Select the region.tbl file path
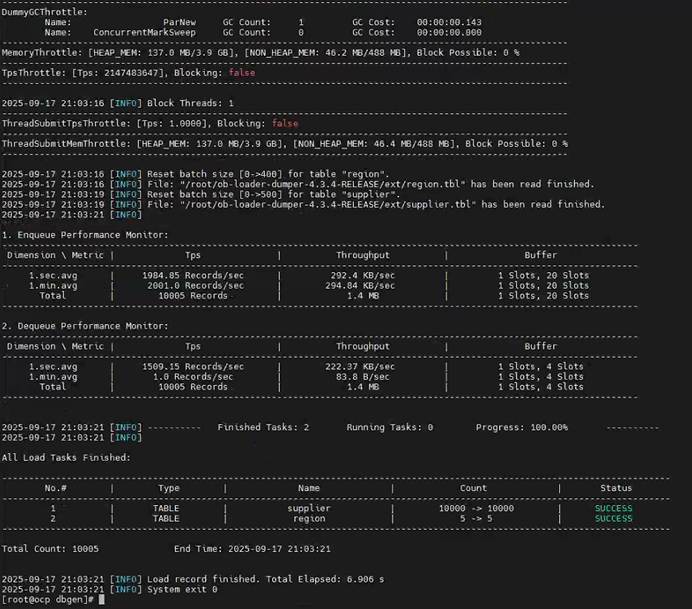 [322, 184]
